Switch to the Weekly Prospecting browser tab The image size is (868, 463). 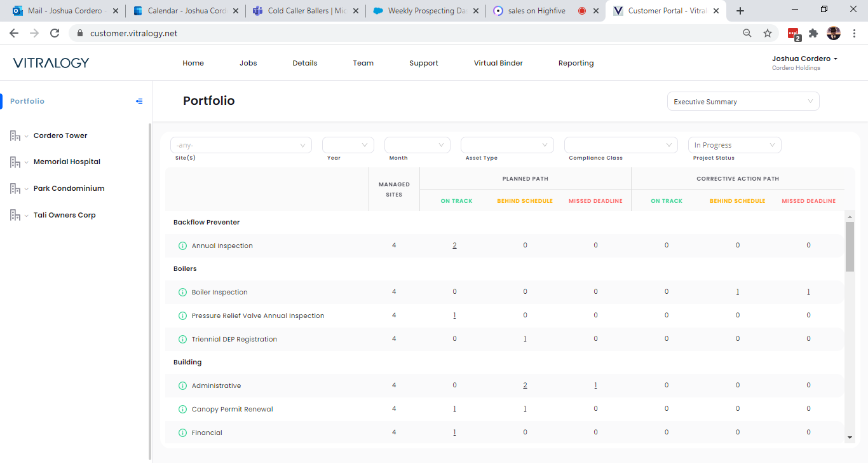coord(426,11)
